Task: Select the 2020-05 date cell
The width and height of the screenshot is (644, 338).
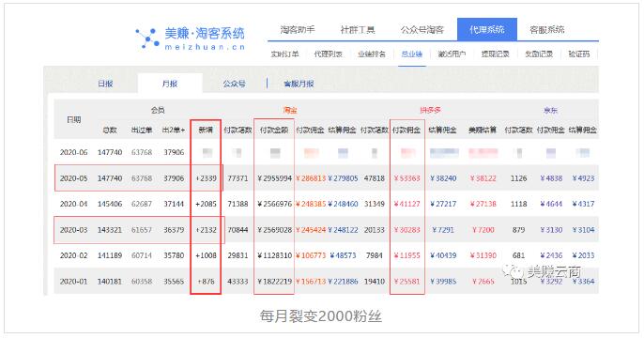Action: pos(74,178)
